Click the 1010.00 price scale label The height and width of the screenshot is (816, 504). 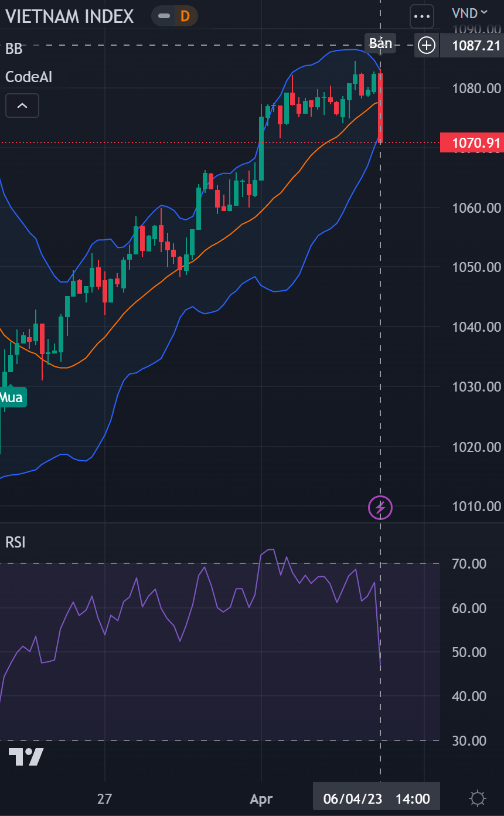[476, 506]
